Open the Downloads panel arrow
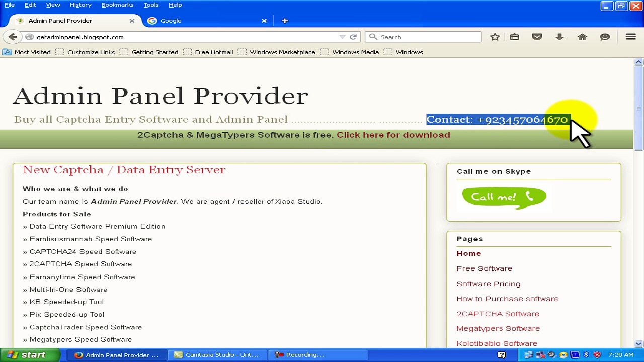 559,37
